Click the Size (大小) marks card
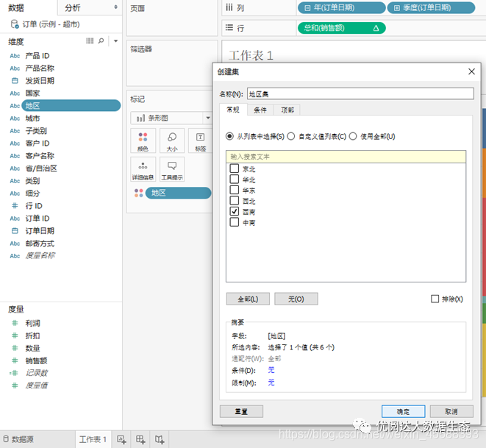Screen dimensions: 486x448 coord(172,141)
